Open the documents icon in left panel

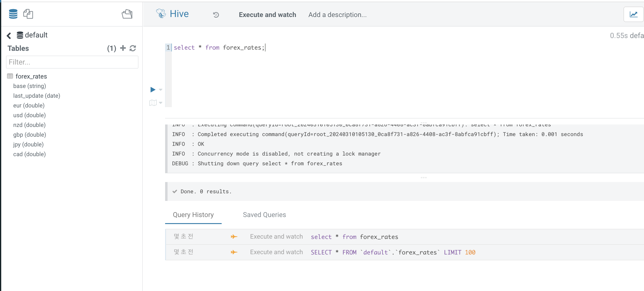coord(28,14)
